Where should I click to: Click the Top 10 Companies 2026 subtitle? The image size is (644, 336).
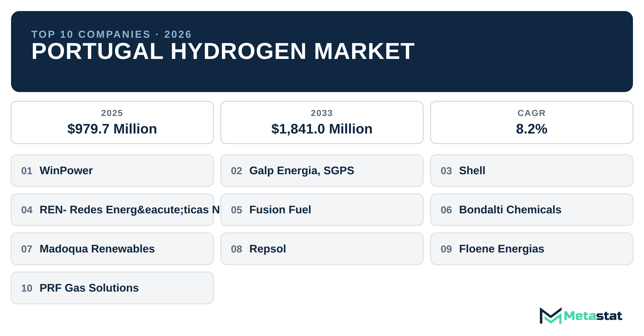click(x=112, y=34)
